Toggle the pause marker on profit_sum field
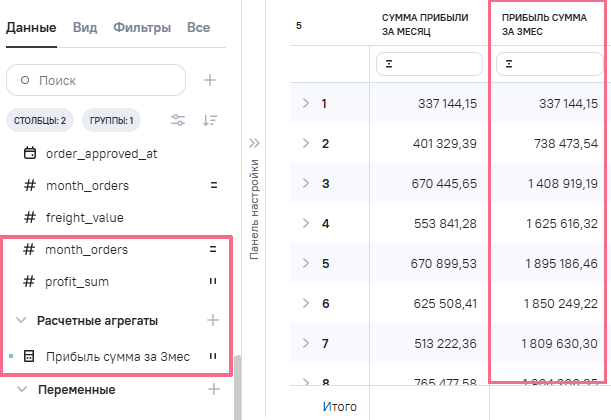 [x=213, y=282]
